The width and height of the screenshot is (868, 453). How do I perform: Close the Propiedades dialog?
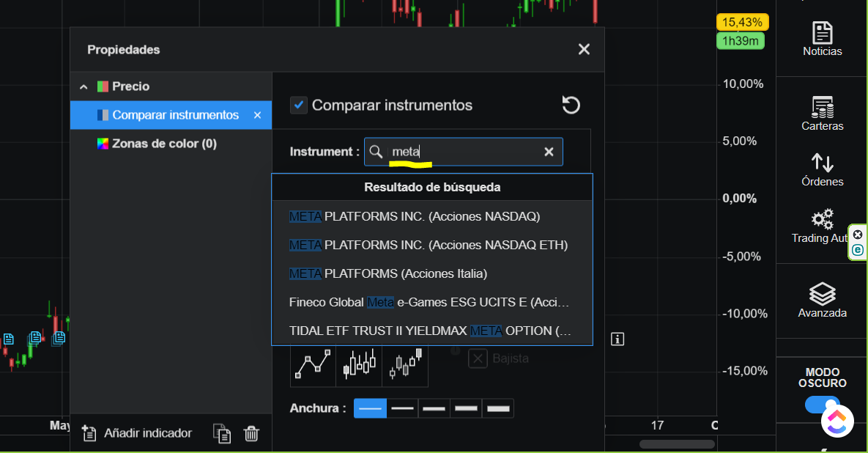[x=584, y=49]
